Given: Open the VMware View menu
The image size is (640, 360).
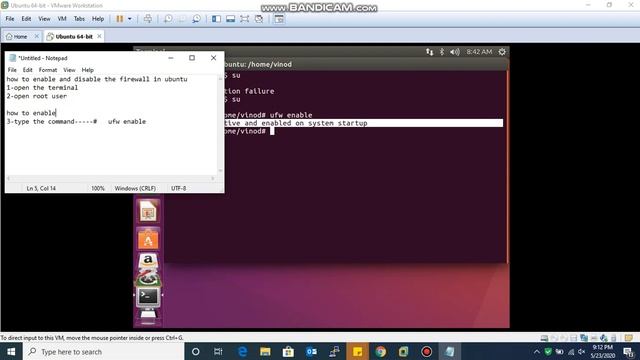Looking at the screenshot, I should click(44, 19).
